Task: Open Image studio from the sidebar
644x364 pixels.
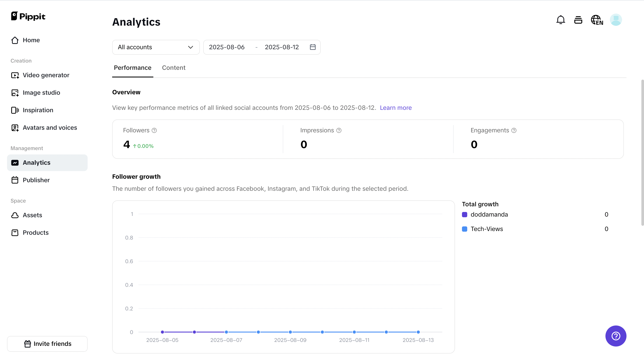Action: coord(41,93)
